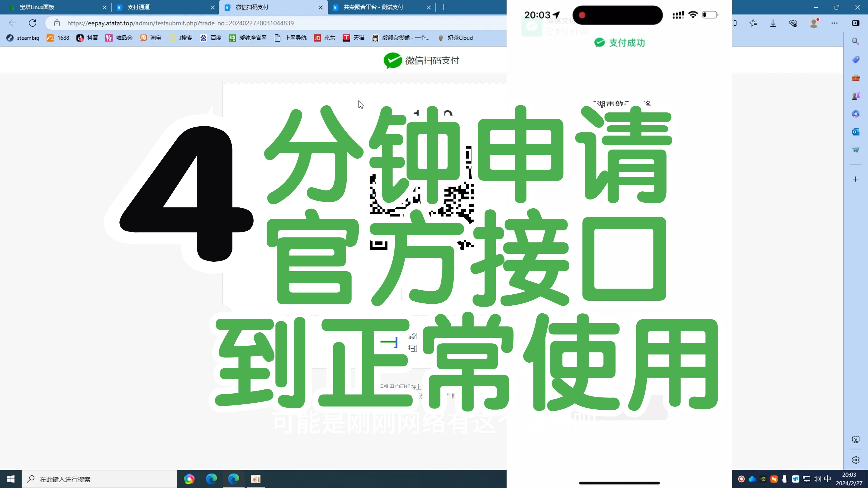This screenshot has width=868, height=488.
Task: Close the 宝塔Linux面板 tab
Action: pyautogui.click(x=104, y=7)
